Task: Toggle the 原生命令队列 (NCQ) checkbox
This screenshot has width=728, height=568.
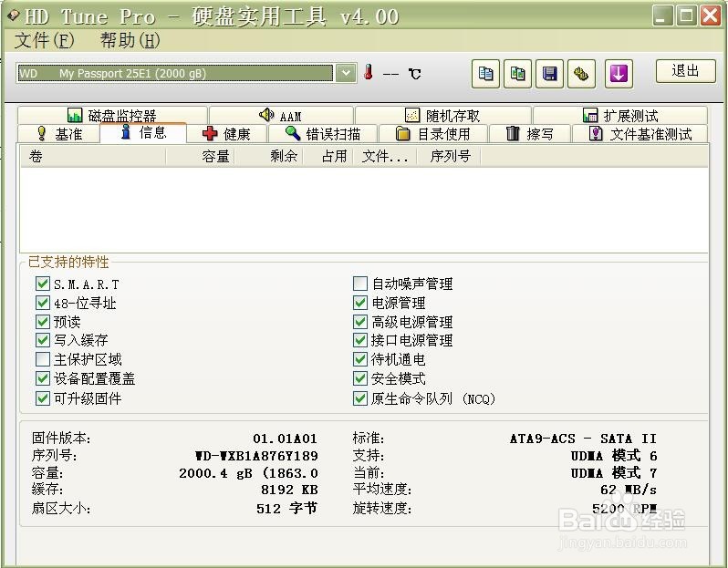Action: tap(360, 398)
